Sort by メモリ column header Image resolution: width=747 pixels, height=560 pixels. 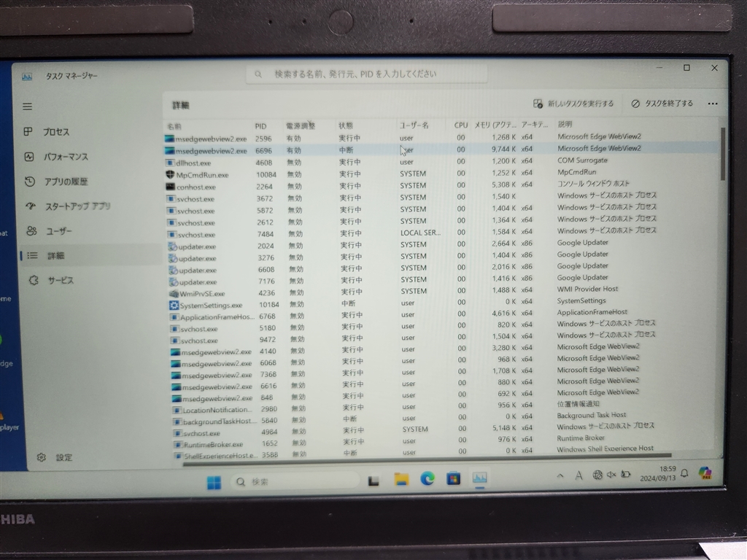(x=495, y=125)
